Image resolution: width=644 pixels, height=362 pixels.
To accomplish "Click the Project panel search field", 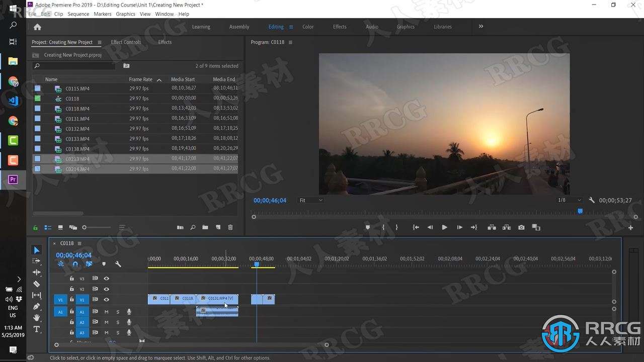I will pyautogui.click(x=74, y=66).
